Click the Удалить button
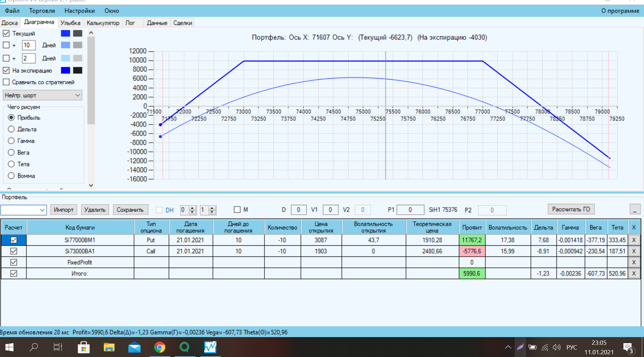This screenshot has height=357, width=644. (x=95, y=210)
